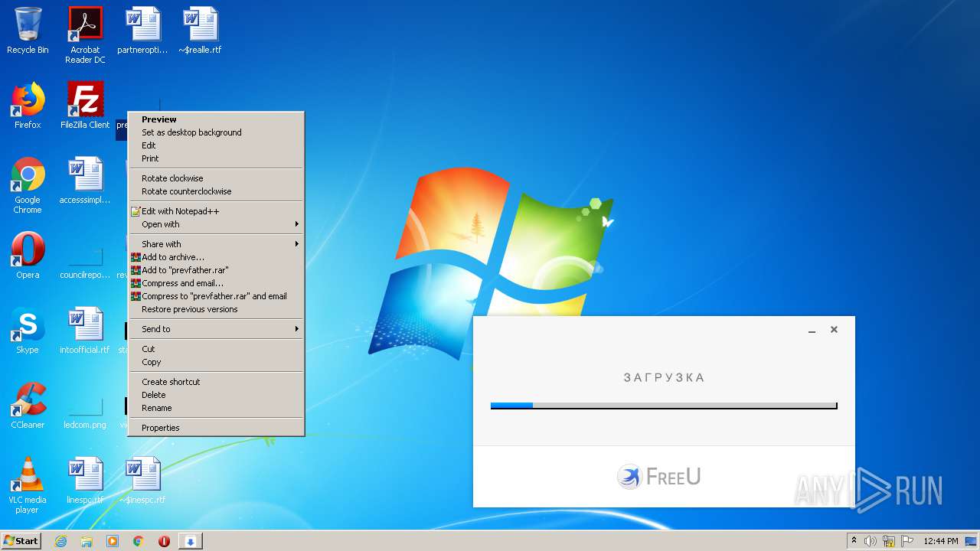980x551 pixels.
Task: Choose Print in the context menu
Action: click(x=216, y=158)
